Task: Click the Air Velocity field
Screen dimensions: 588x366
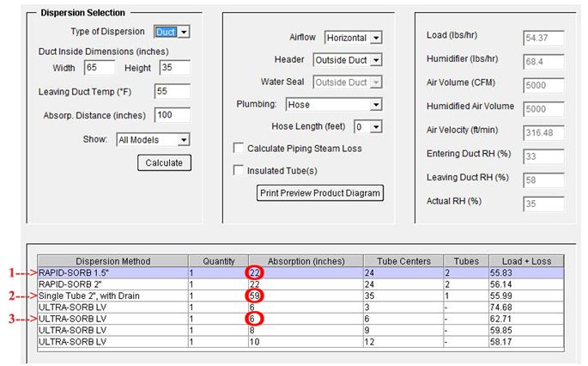Action: pos(543,132)
